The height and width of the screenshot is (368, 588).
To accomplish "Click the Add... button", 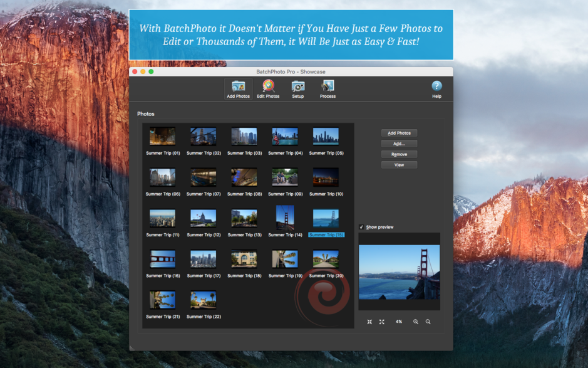I will pyautogui.click(x=399, y=143).
